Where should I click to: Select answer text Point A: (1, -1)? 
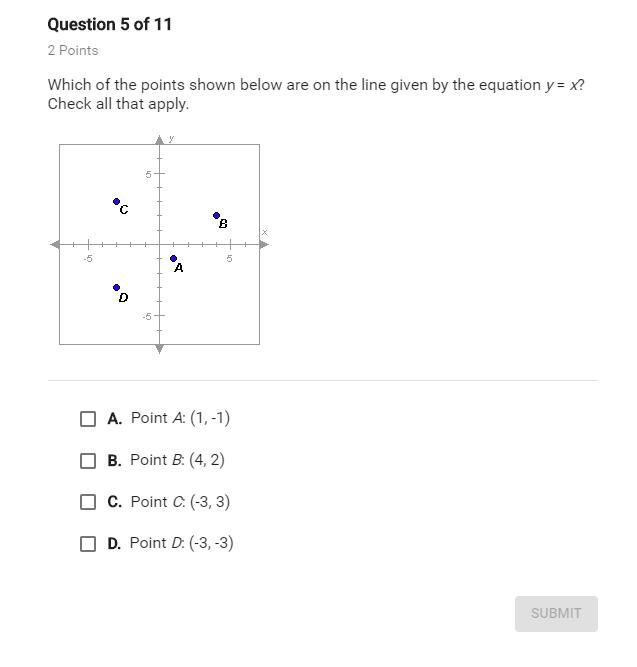pos(180,418)
